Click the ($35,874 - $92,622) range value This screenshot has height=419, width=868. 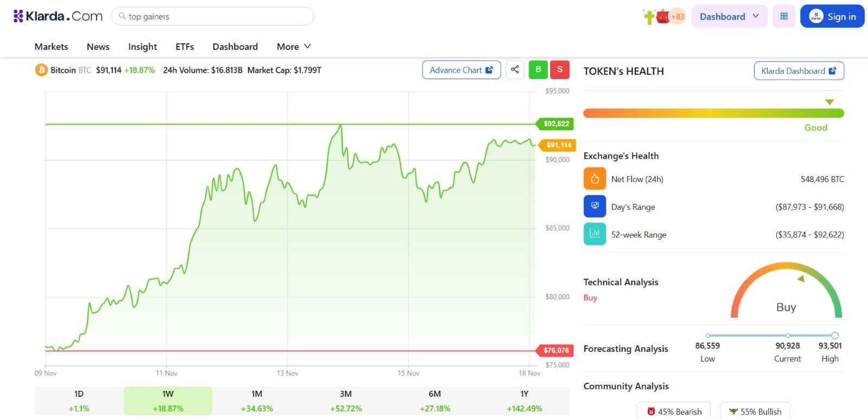point(809,234)
